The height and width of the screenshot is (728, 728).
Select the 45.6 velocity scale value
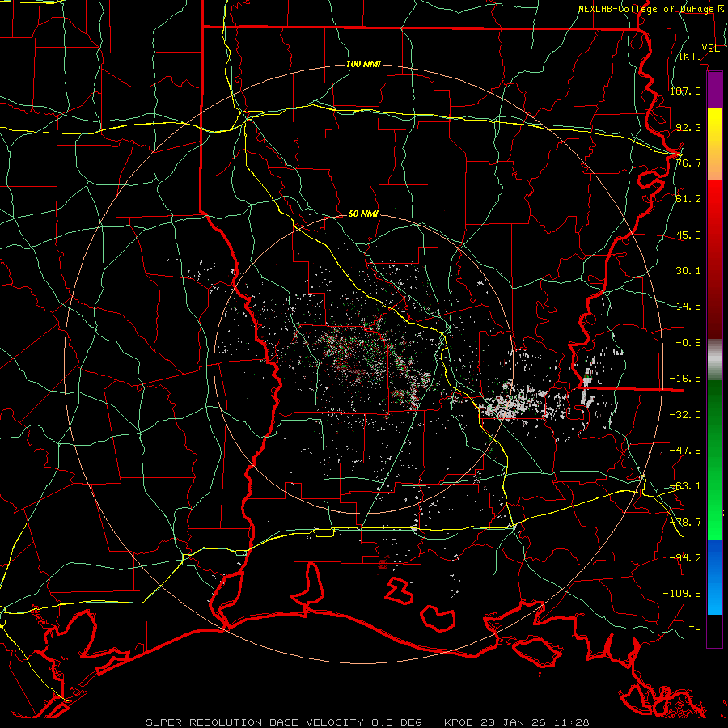688,235
